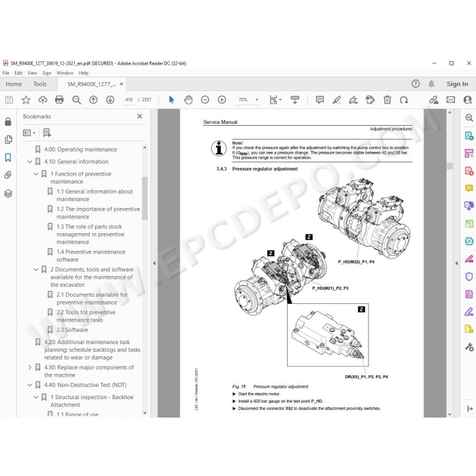Open the Sign document pen tool

tap(353, 100)
